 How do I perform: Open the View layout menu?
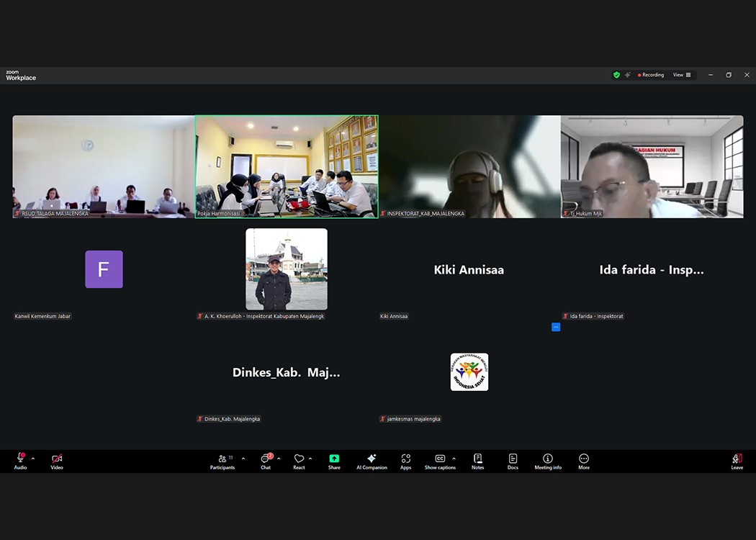click(681, 75)
